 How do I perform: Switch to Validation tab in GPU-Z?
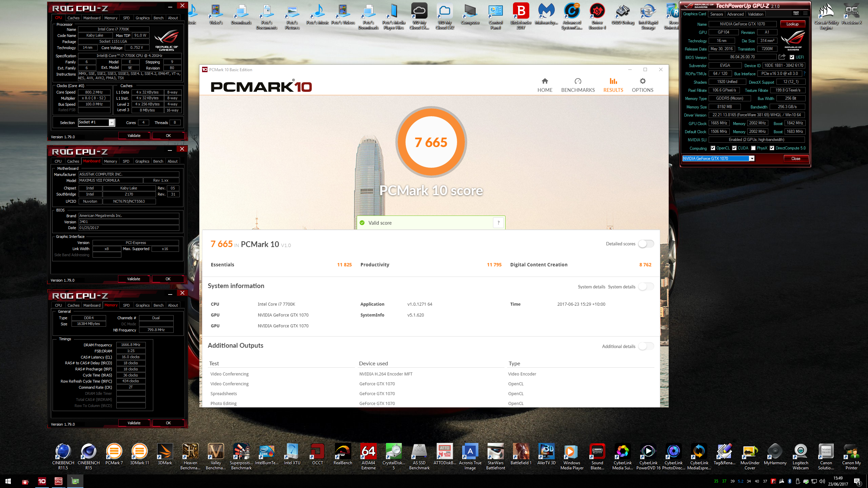[755, 14]
